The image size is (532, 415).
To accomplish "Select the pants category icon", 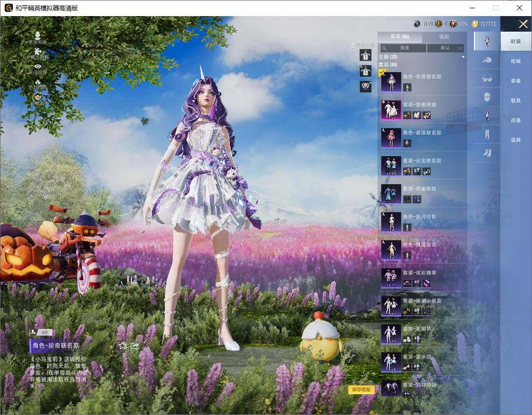I will 487,134.
